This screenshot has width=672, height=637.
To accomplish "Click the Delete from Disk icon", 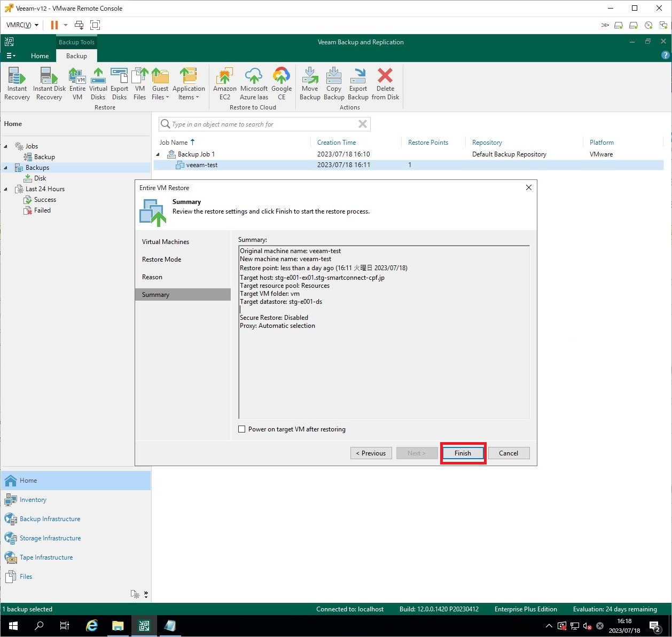I will pos(385,84).
